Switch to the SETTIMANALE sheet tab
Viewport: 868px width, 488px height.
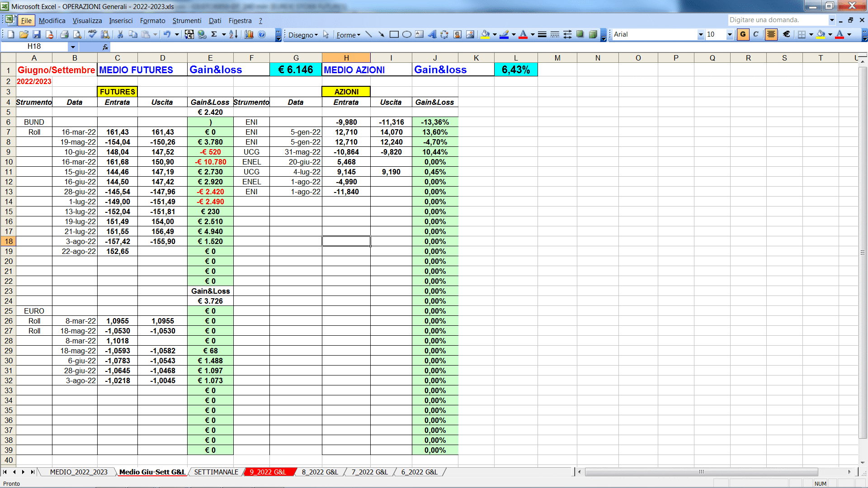216,472
